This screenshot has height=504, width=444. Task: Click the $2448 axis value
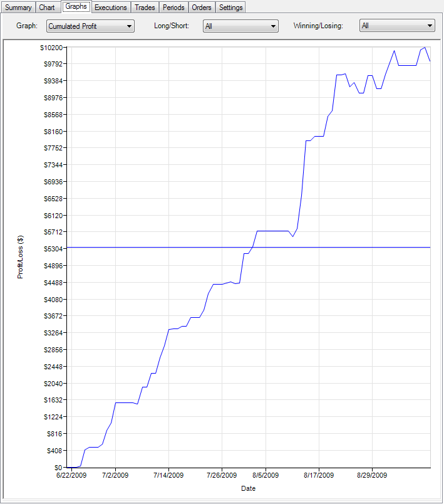point(53,367)
